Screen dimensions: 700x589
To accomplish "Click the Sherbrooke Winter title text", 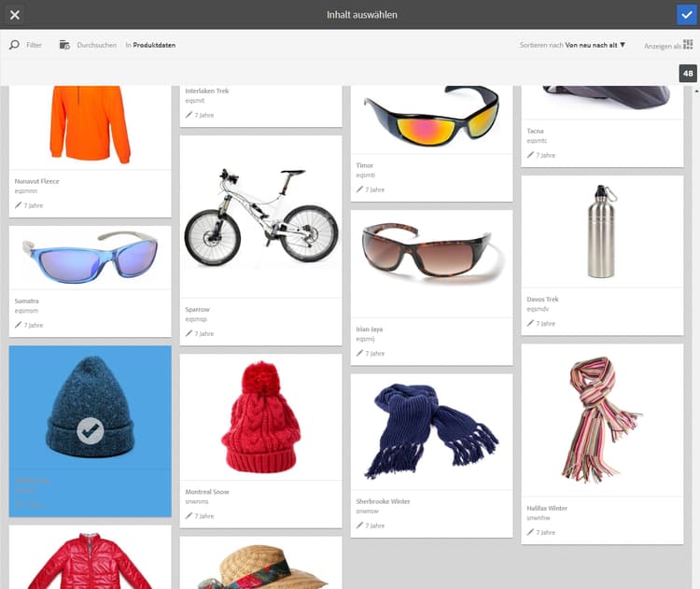I will [383, 501].
